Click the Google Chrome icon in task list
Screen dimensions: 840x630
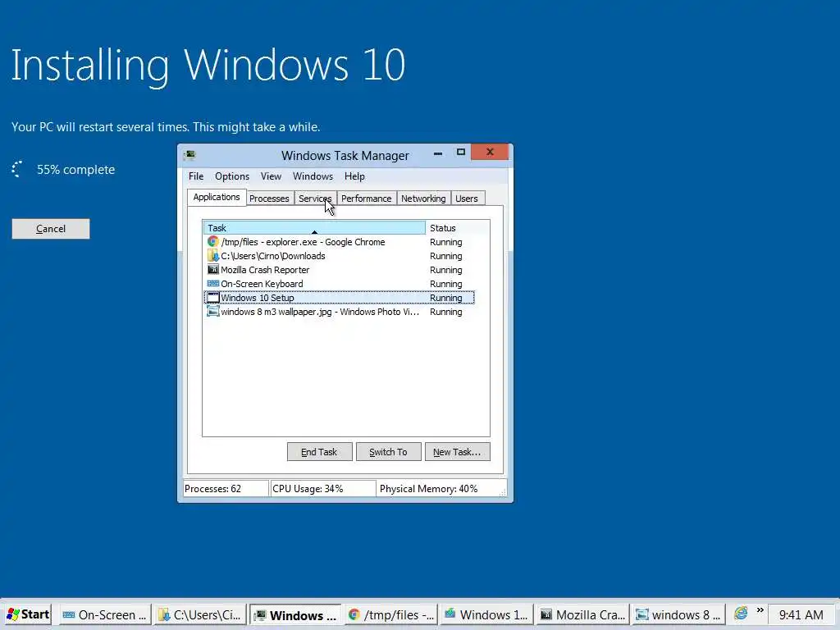click(x=213, y=242)
